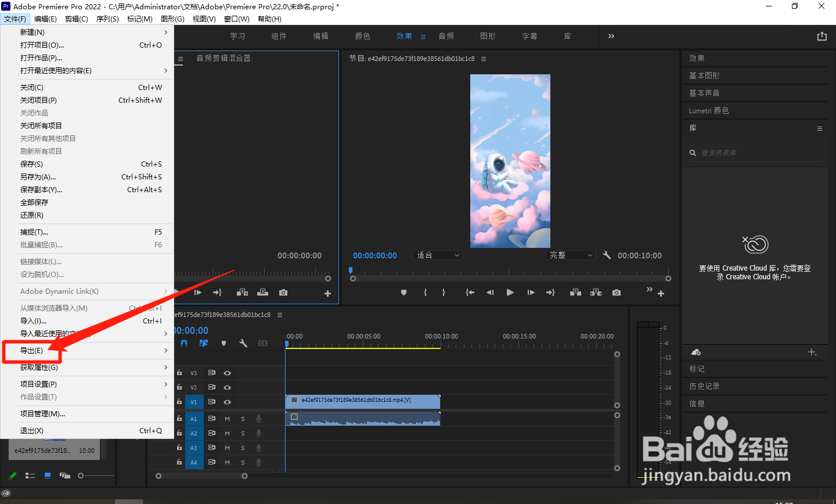The height and width of the screenshot is (504, 836).
Task: Choose 退出(X) from the File menu
Action: 87,431
